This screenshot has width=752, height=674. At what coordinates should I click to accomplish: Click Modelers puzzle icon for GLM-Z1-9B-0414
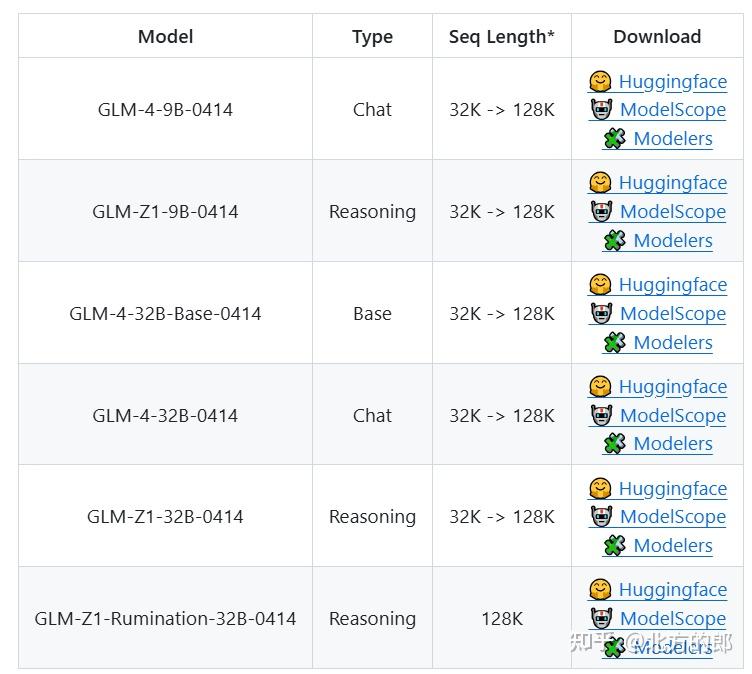(614, 240)
